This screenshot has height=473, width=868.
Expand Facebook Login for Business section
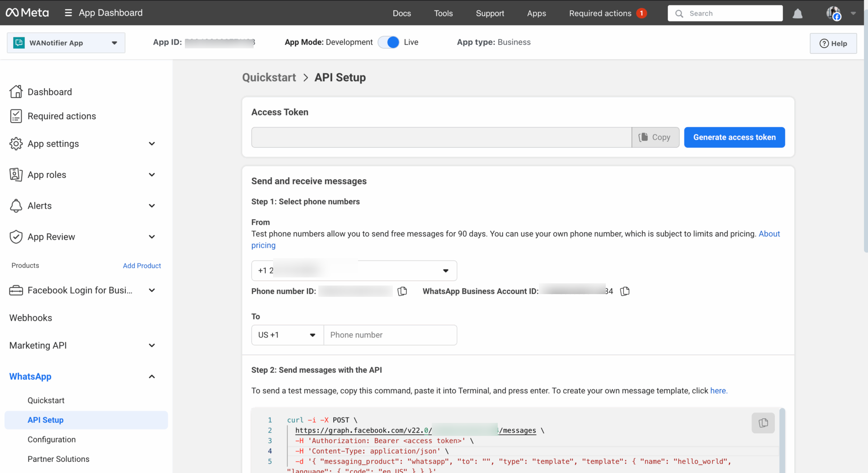click(152, 290)
